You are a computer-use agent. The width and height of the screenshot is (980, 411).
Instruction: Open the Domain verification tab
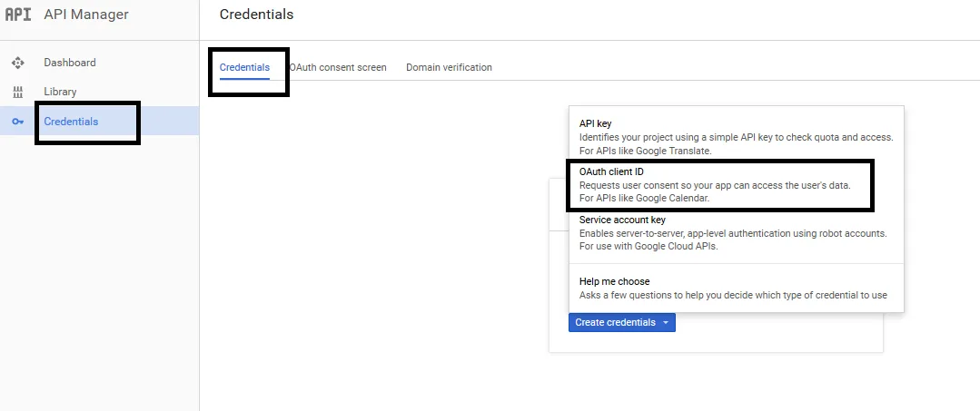click(x=449, y=67)
